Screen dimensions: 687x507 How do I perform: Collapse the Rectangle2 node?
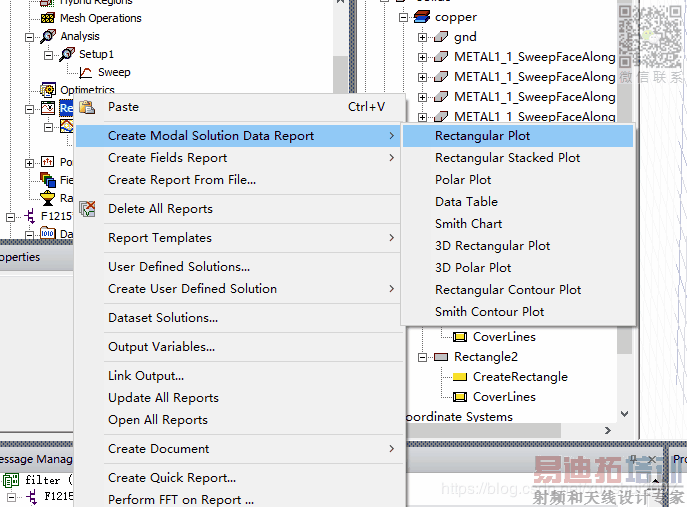point(422,358)
